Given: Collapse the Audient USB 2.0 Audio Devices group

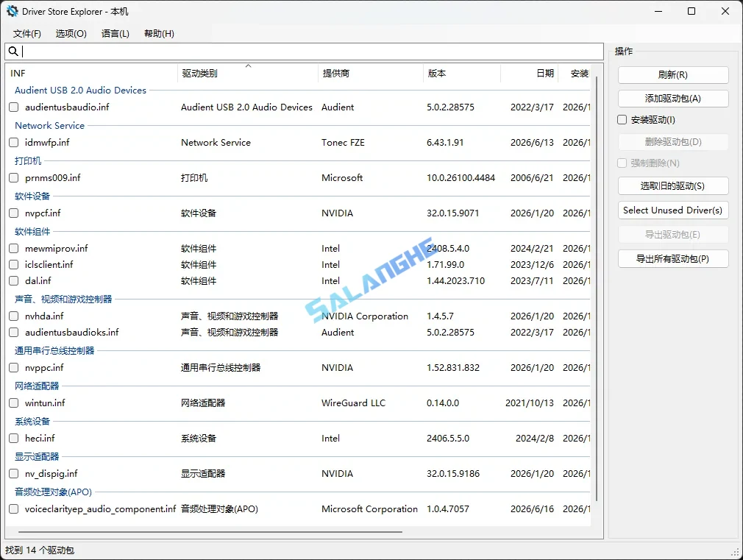Looking at the screenshot, I should pos(81,90).
